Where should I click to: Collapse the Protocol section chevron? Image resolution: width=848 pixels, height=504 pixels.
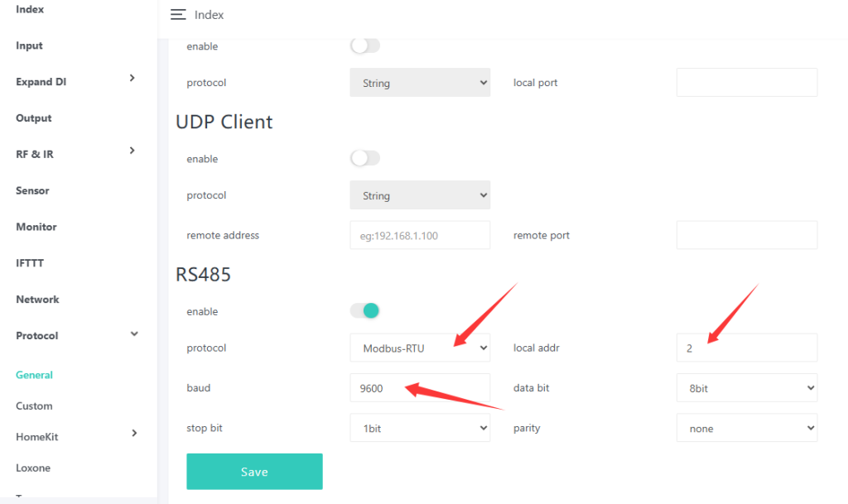134,334
